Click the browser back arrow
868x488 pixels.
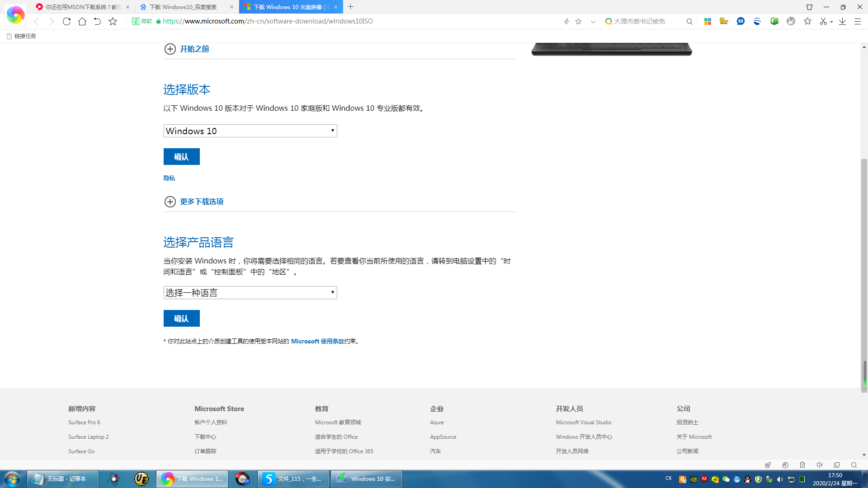36,21
